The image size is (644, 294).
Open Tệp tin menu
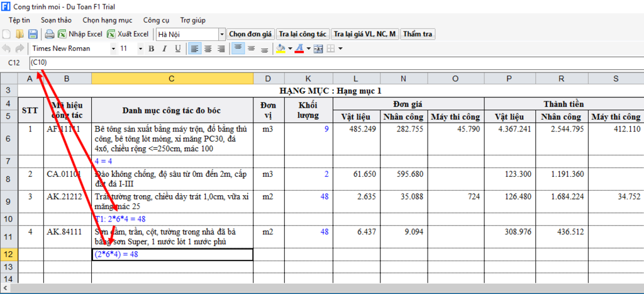(x=19, y=20)
